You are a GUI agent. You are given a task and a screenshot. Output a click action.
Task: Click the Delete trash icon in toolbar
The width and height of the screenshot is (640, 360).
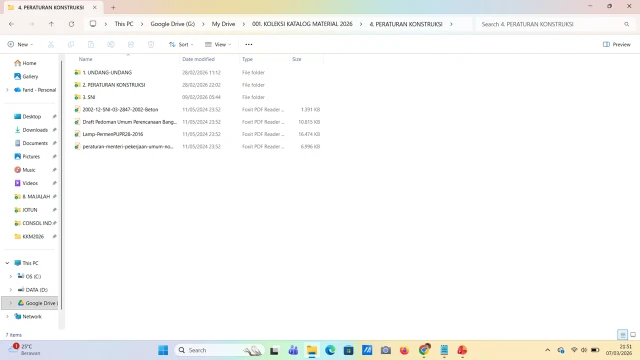(x=151, y=44)
